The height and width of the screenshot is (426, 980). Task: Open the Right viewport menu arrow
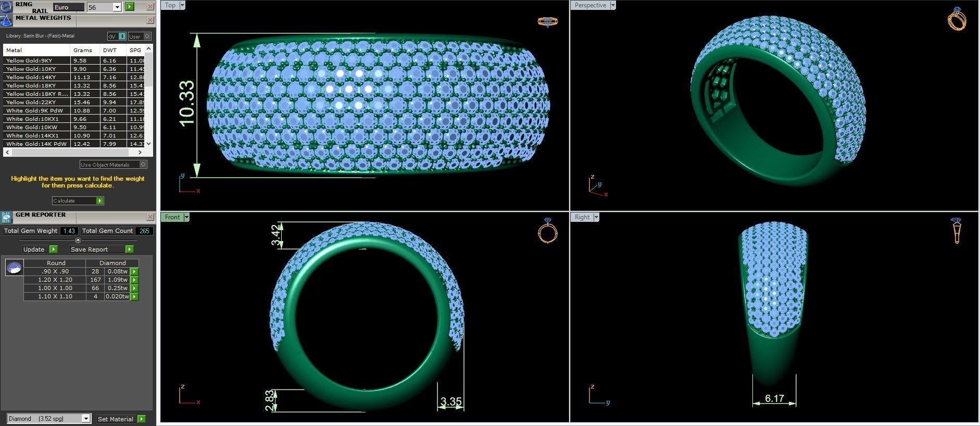(x=596, y=217)
